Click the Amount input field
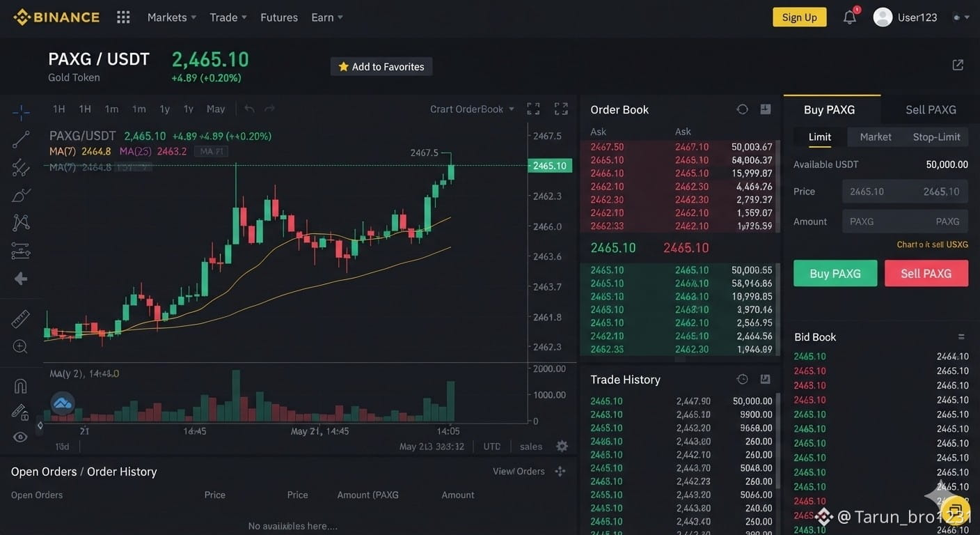The image size is (980, 535). (905, 222)
